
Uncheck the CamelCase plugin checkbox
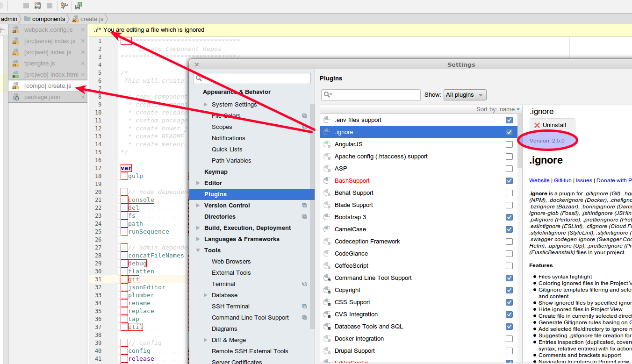pos(509,229)
